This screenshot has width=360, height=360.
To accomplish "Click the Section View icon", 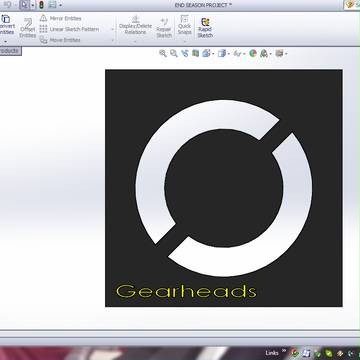I will click(195, 53).
